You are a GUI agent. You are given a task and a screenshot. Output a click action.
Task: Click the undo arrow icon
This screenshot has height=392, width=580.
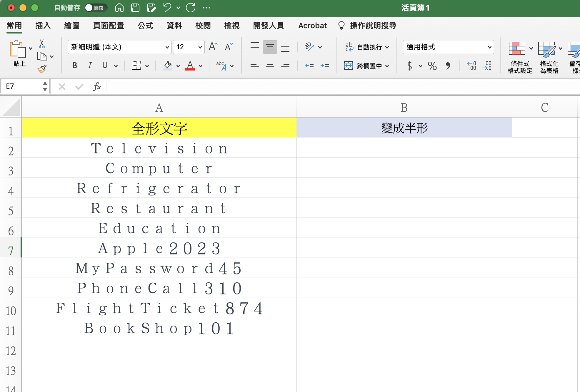coord(167,8)
